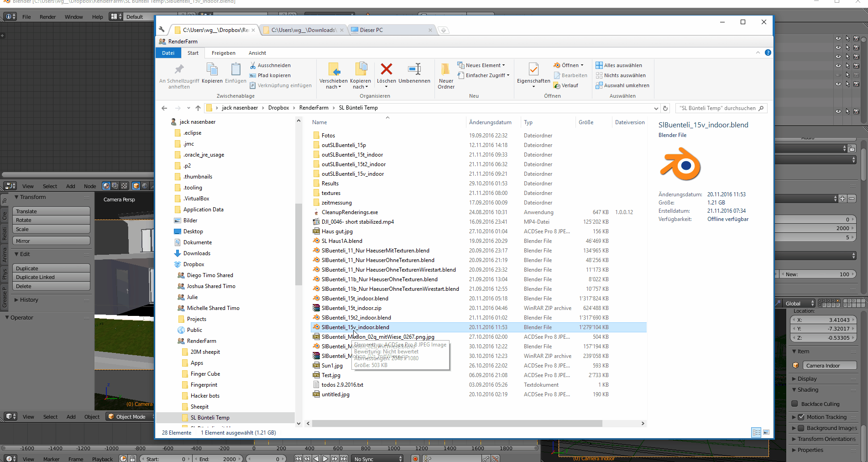Select the Ausschneiden scissors icon in the ribbon
The height and width of the screenshot is (462, 868).
[252, 65]
